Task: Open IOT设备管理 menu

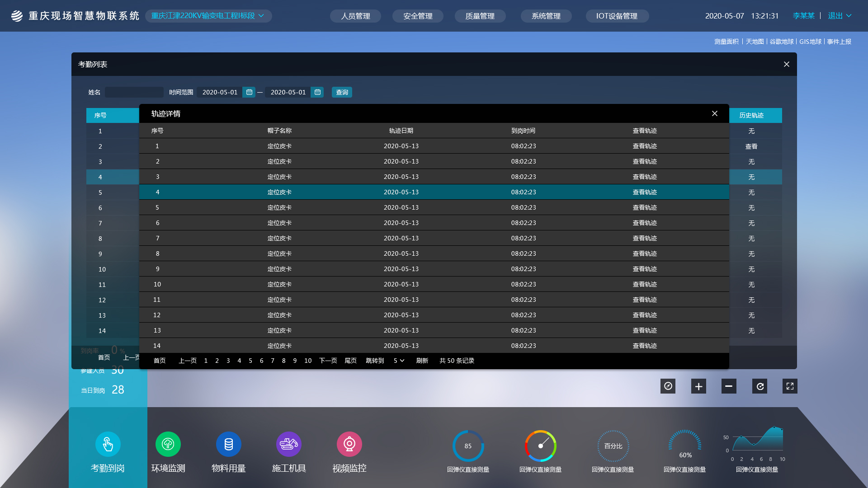Action: pos(617,16)
